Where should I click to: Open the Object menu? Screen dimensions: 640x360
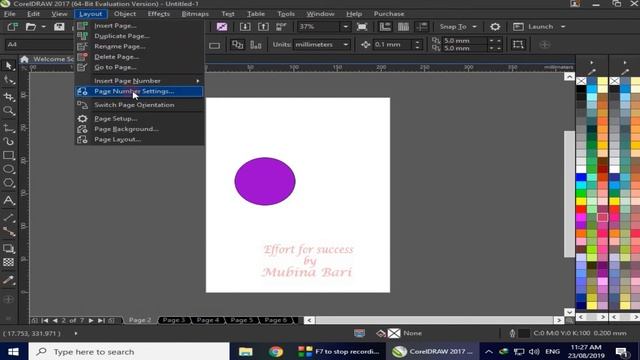pos(125,14)
